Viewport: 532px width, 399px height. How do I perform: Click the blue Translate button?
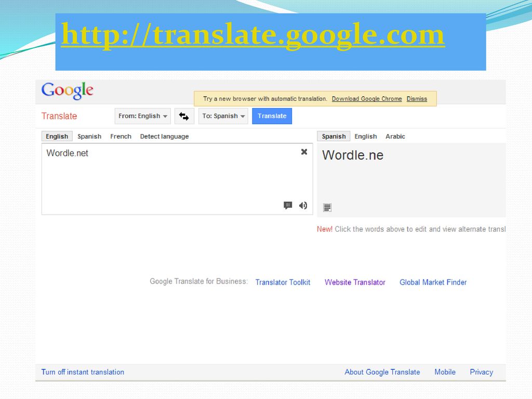[x=272, y=116]
